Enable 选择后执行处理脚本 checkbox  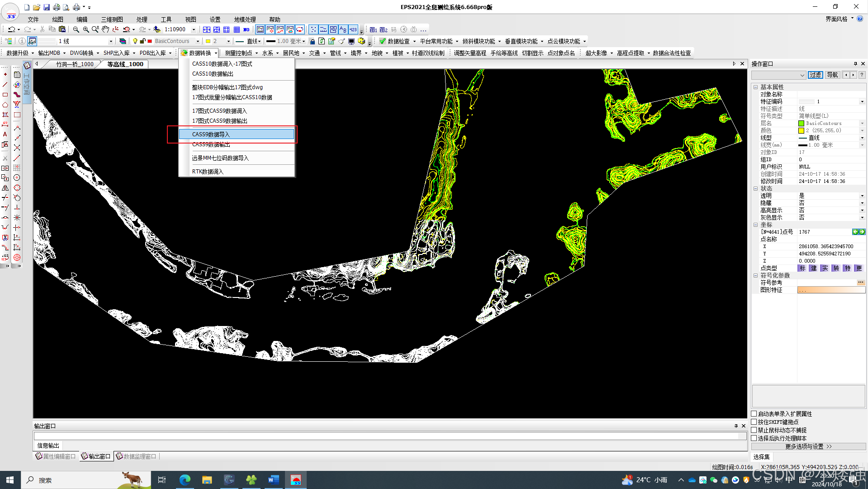point(754,438)
